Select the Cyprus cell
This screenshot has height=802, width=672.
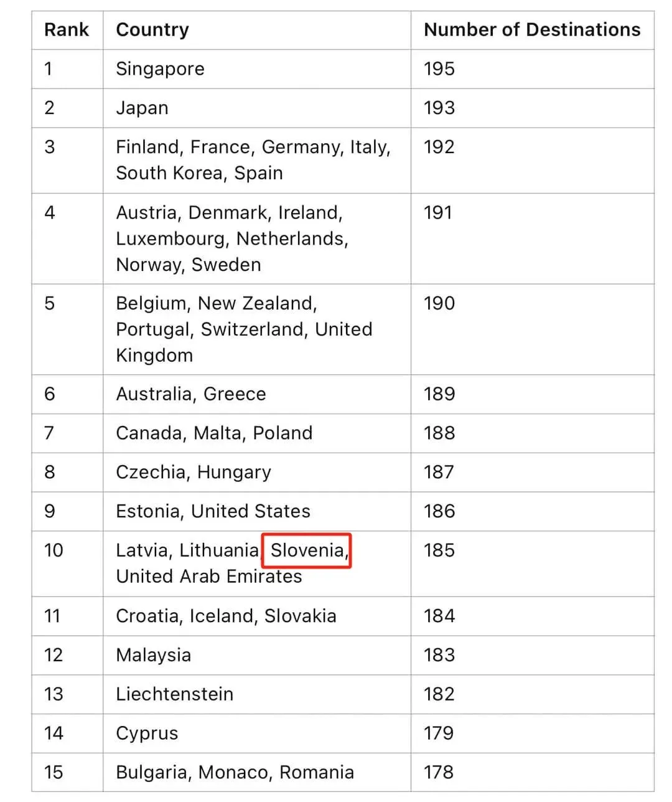[x=256, y=734]
